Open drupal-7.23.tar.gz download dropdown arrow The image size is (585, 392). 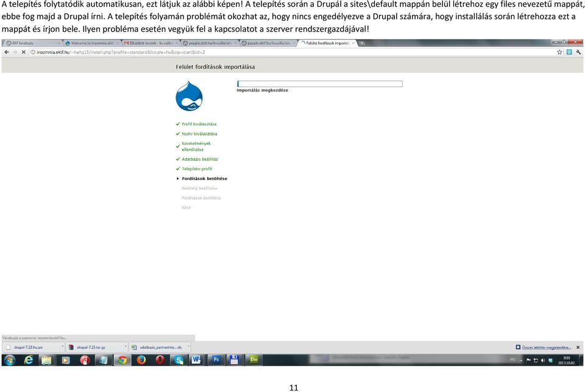click(x=126, y=347)
